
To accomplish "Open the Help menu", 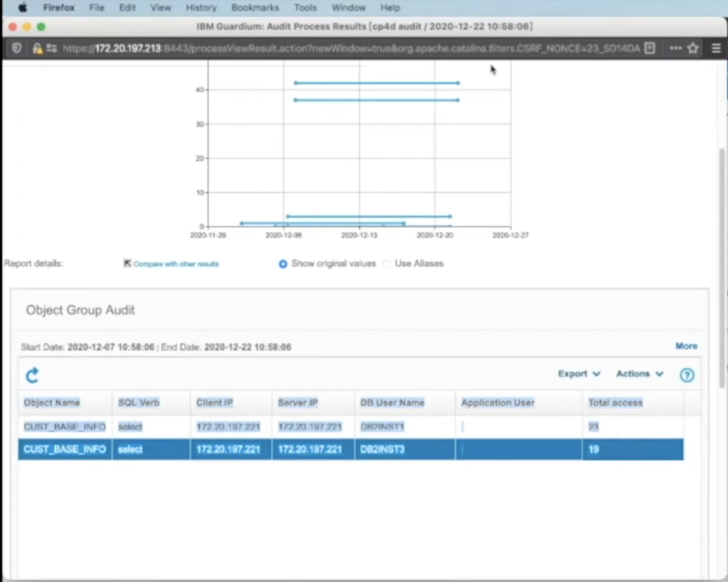I will (x=390, y=8).
